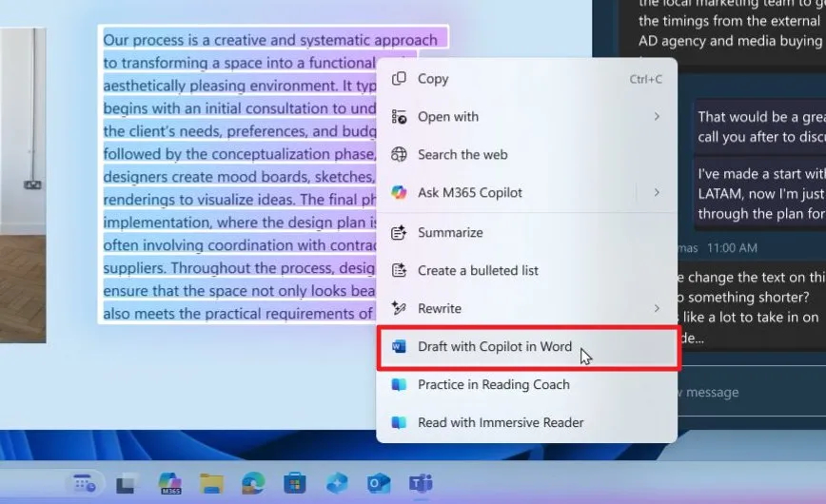The height and width of the screenshot is (504, 826).
Task: Choose Copy from the context menu
Action: tap(527, 79)
